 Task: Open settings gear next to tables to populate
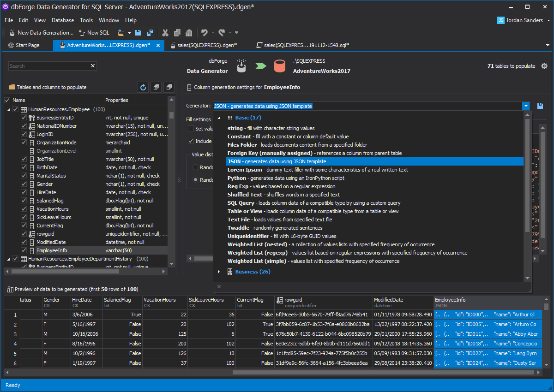(x=544, y=66)
